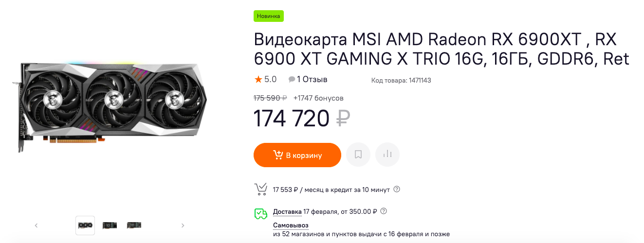Click the 'Доставка' delivery link
644x243 pixels.
coord(287,211)
